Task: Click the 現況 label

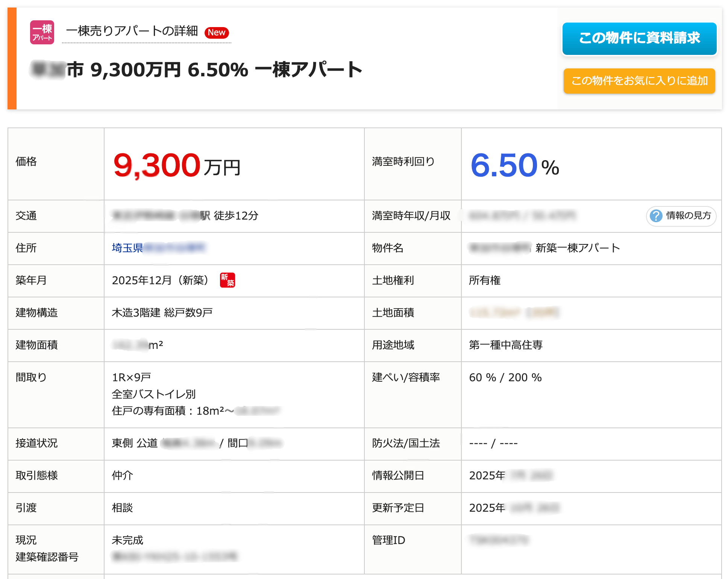Action: (x=26, y=540)
